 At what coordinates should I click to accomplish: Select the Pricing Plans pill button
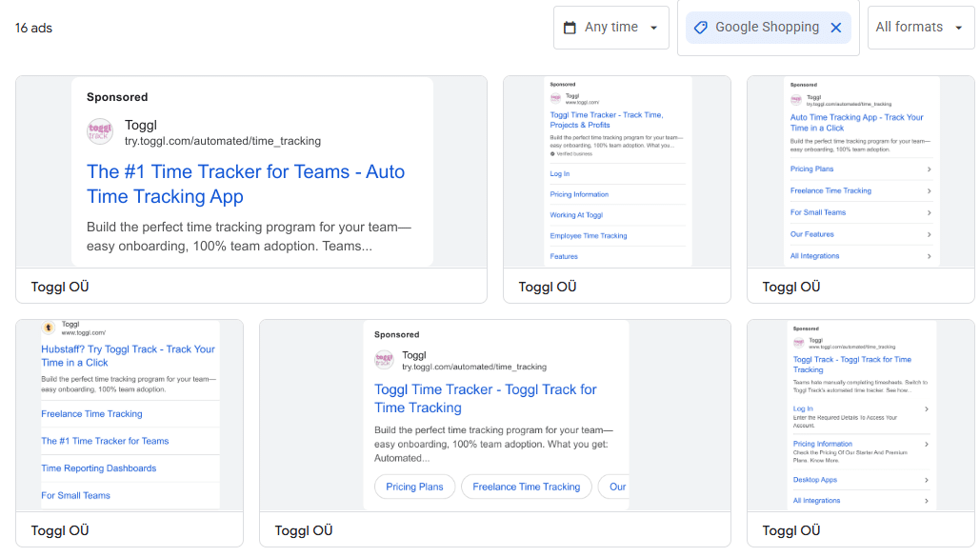(414, 487)
